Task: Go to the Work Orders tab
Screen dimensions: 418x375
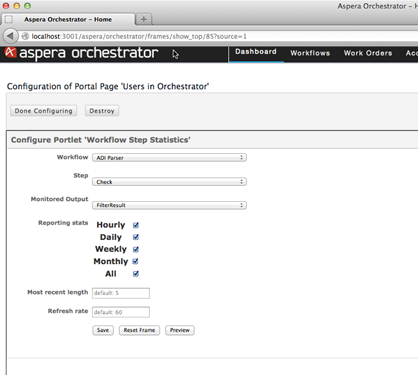Action: (368, 53)
